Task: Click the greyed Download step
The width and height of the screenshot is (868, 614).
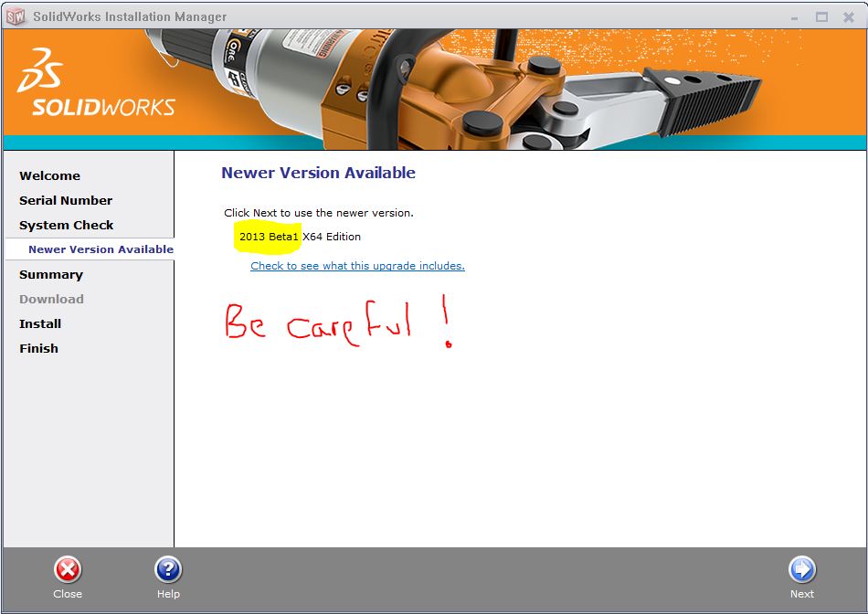Action: point(51,300)
